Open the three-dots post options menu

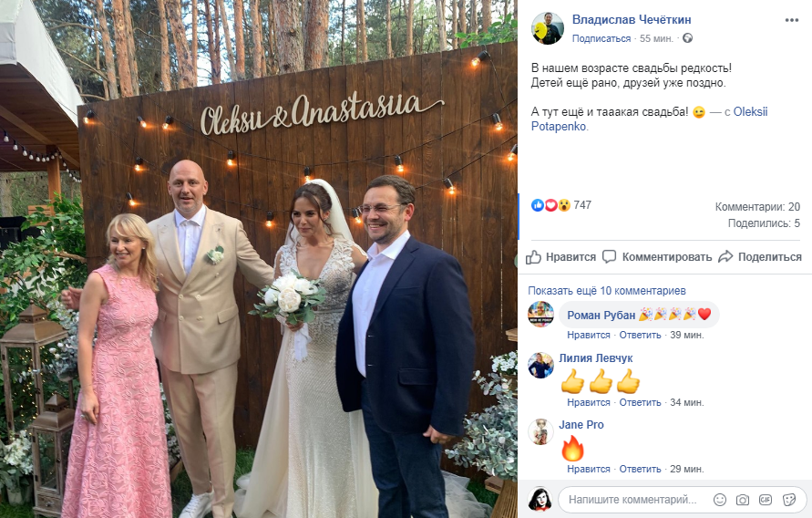tap(791, 20)
